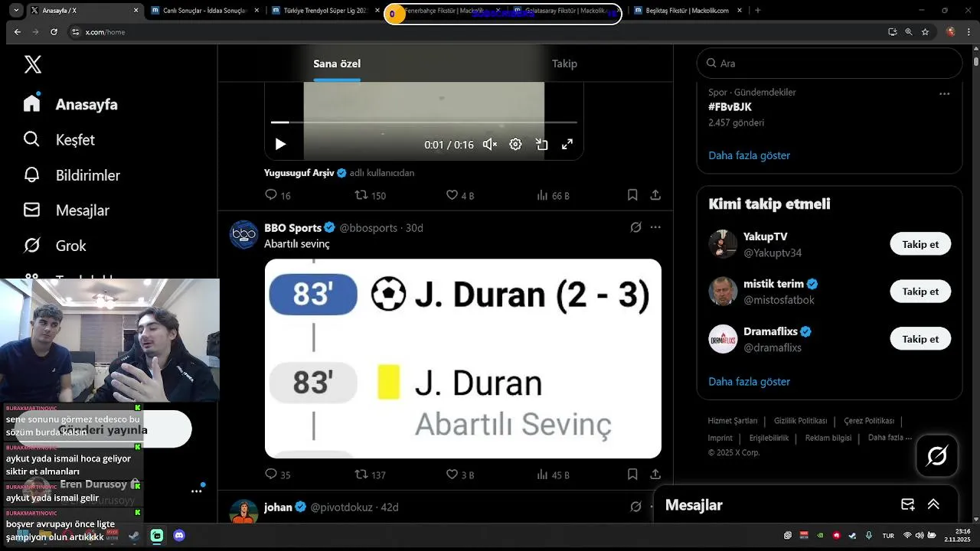Open johan @pivotdokuz profile name
Image resolution: width=980 pixels, height=551 pixels.
[x=278, y=507]
